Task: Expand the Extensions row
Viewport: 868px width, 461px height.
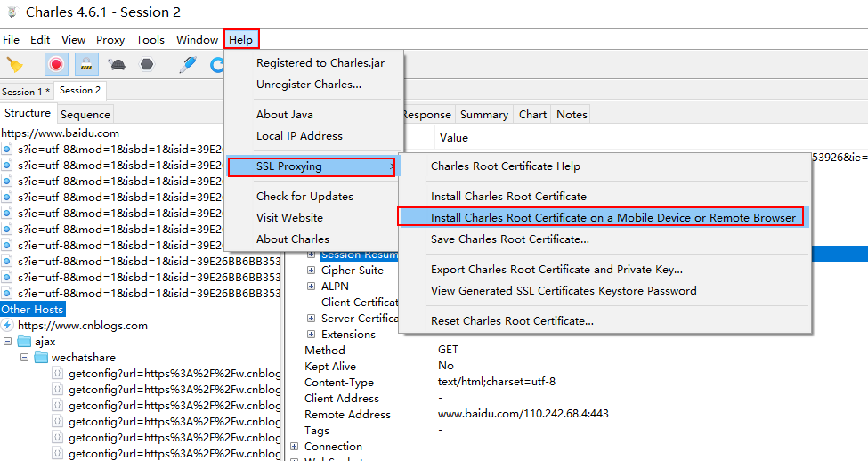Action: [x=311, y=335]
